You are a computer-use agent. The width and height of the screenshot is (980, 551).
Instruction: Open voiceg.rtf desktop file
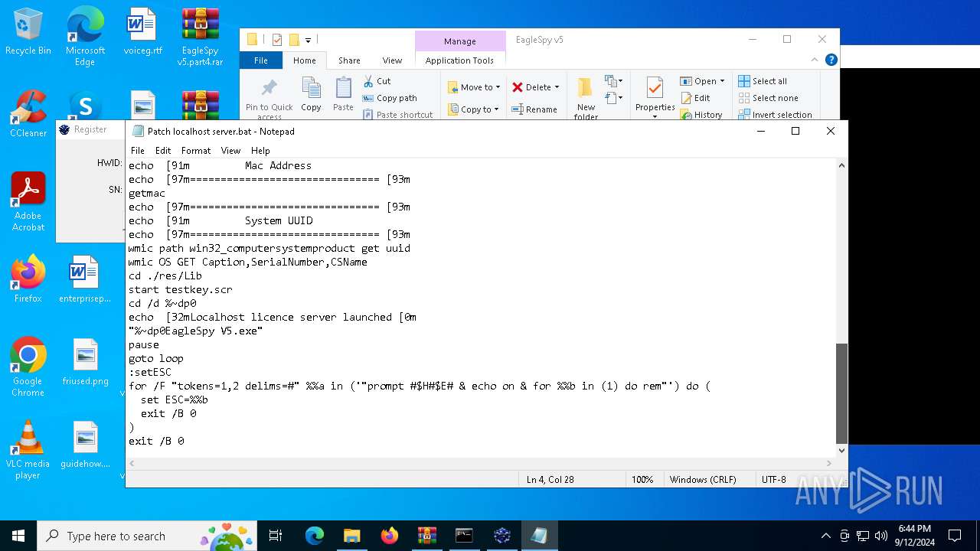[x=143, y=32]
